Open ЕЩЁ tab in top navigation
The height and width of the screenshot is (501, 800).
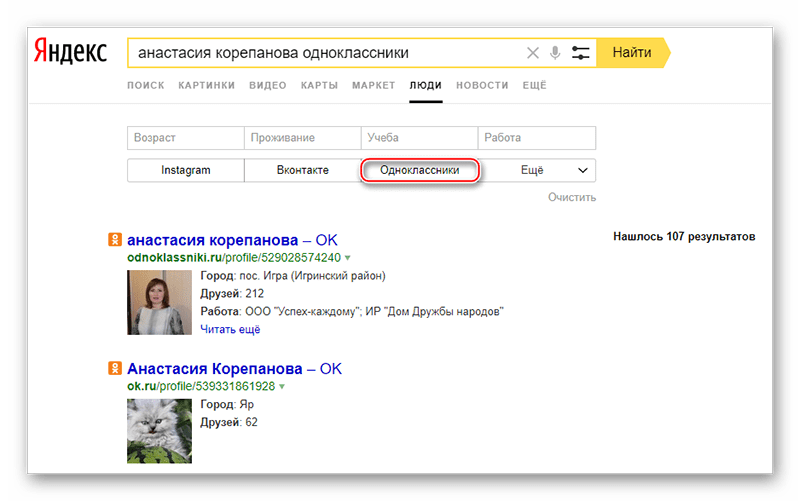coord(534,85)
